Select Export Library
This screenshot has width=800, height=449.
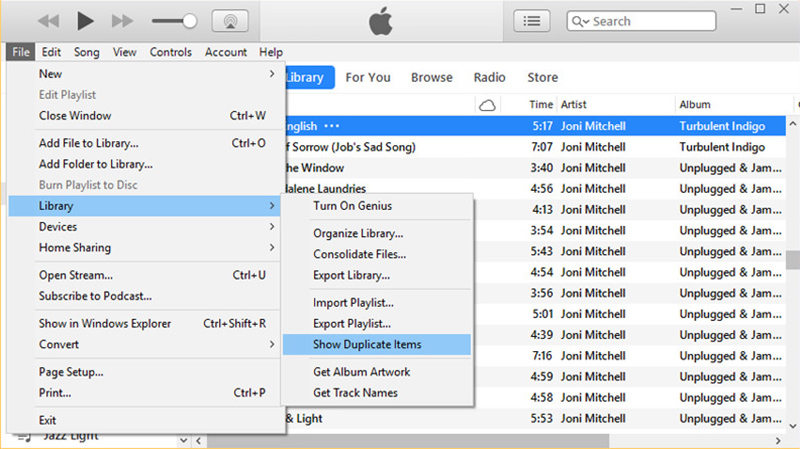[x=377, y=276]
